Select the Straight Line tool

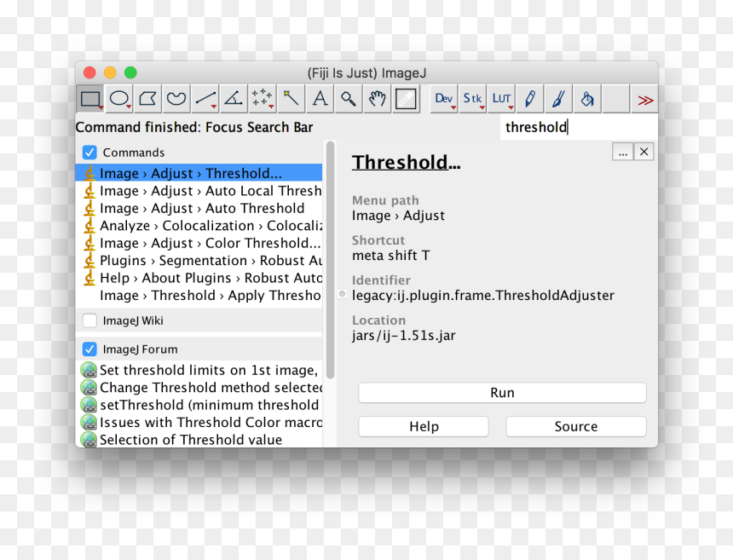(205, 99)
